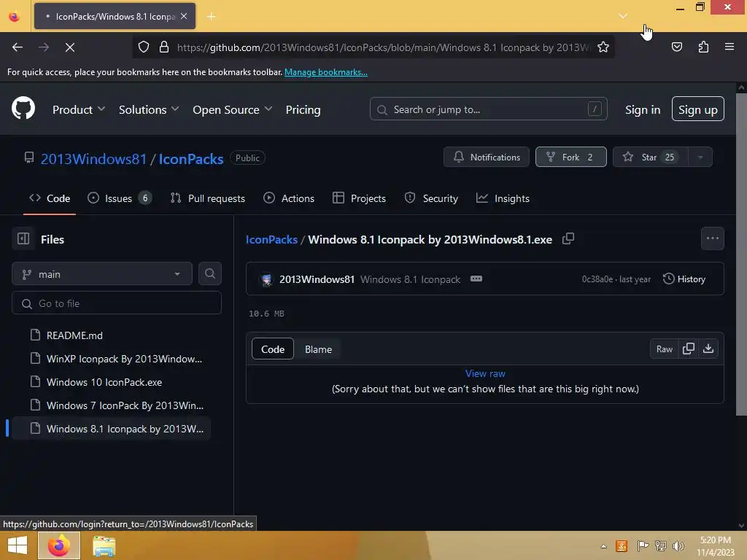Go back with the browser back arrow
This screenshot has width=747, height=560.
pos(18,47)
